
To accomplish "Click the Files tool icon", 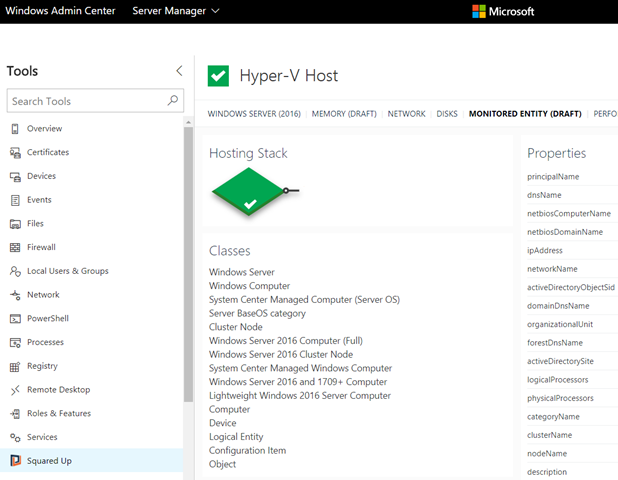I will click(15, 224).
